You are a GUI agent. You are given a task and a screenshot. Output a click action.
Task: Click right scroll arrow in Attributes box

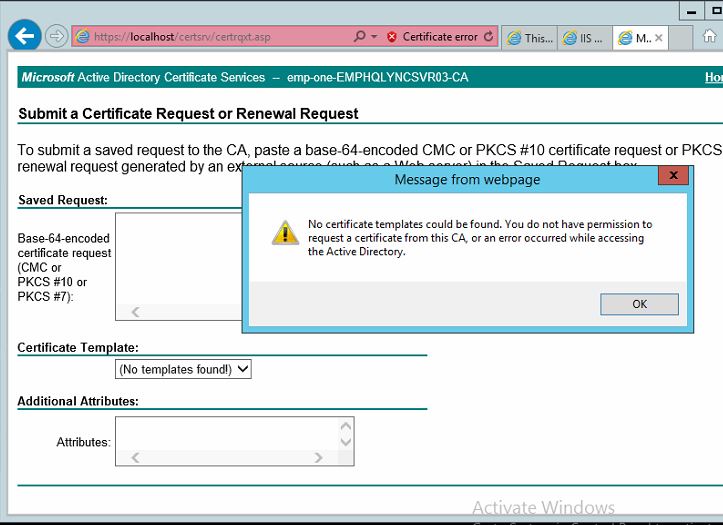(x=318, y=458)
